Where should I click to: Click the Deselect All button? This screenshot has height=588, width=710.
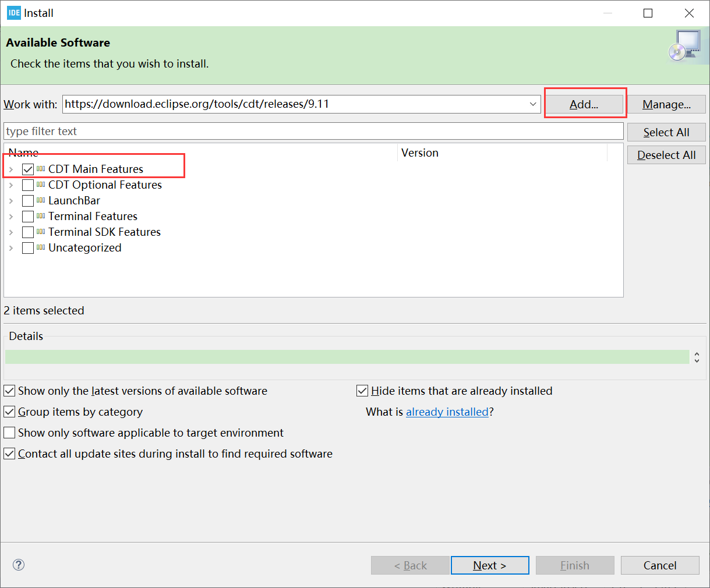pos(666,155)
